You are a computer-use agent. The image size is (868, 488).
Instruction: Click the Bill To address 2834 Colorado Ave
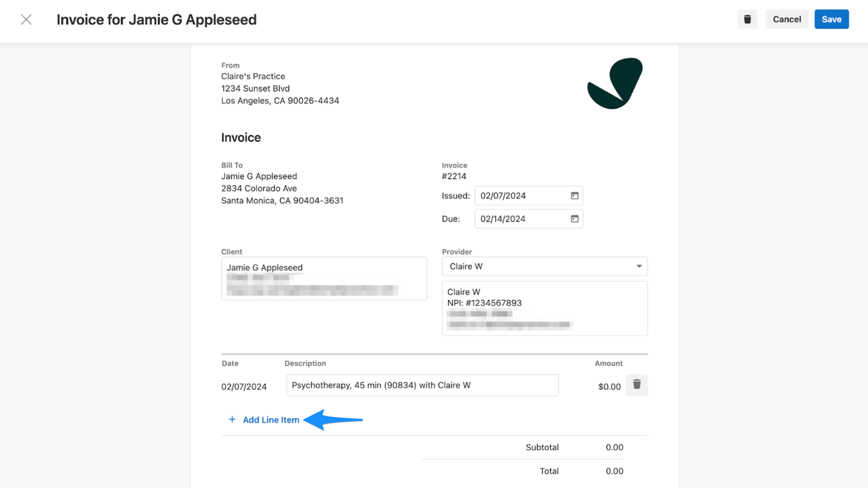point(259,189)
